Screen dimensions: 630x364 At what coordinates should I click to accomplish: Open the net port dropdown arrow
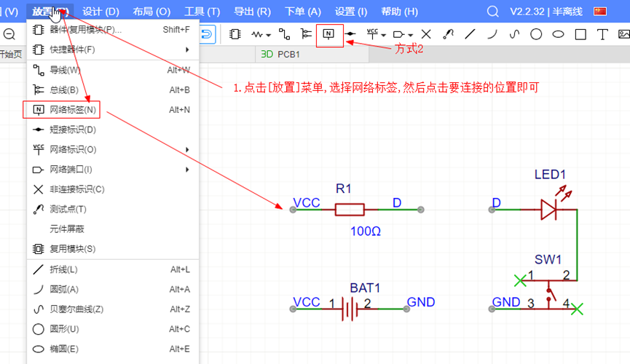point(410,36)
